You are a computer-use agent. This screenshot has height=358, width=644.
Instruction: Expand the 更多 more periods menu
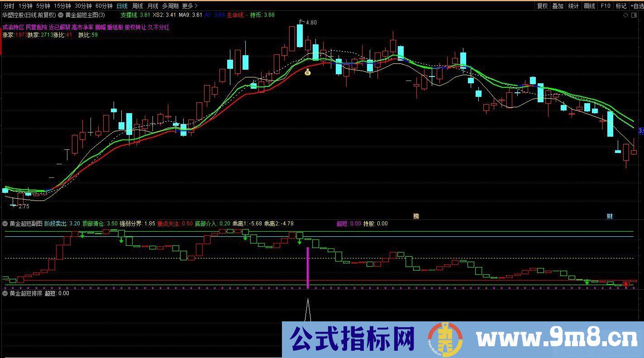tap(190, 6)
